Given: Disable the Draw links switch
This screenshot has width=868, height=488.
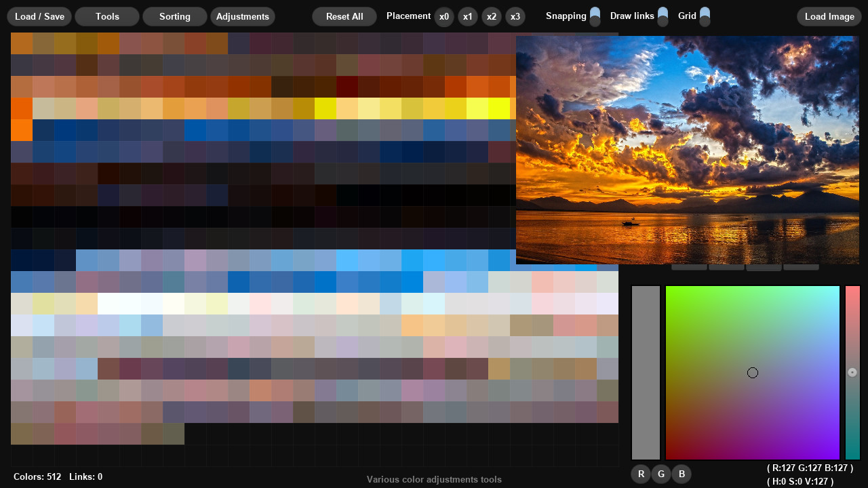Looking at the screenshot, I should [662, 16].
